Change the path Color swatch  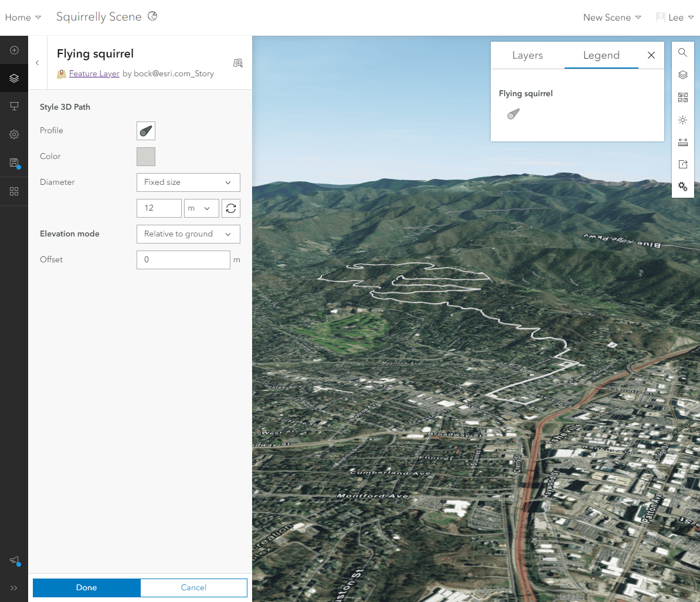click(145, 157)
